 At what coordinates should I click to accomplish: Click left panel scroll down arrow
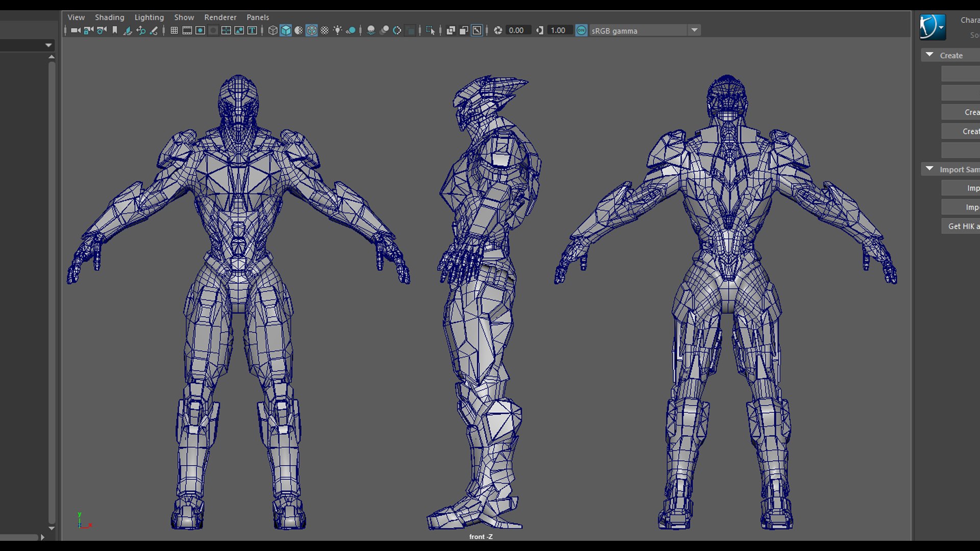click(52, 528)
